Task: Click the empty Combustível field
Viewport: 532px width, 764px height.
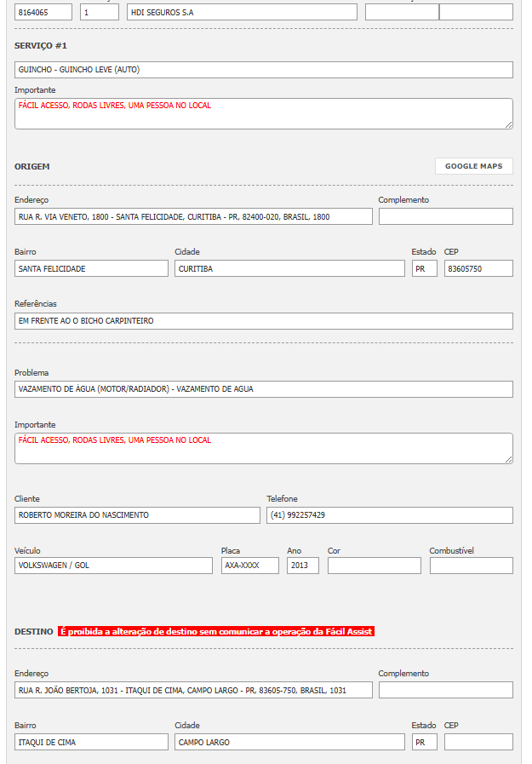Action: point(471,566)
